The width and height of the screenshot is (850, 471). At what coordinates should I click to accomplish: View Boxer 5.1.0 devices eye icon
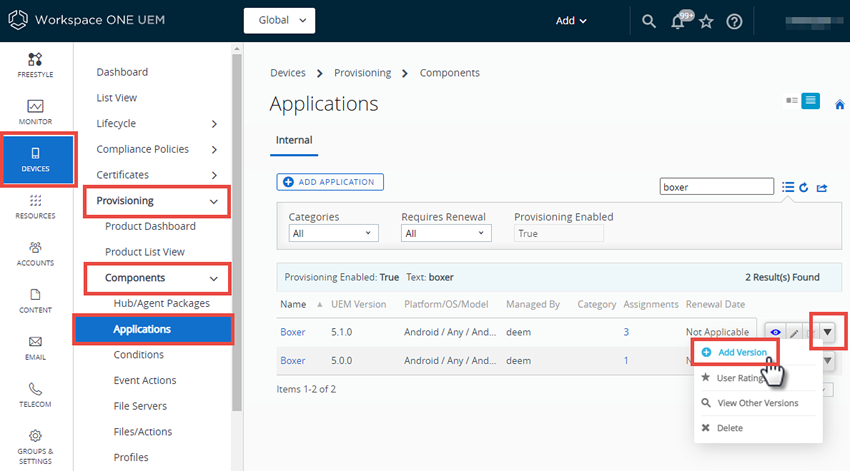point(776,332)
